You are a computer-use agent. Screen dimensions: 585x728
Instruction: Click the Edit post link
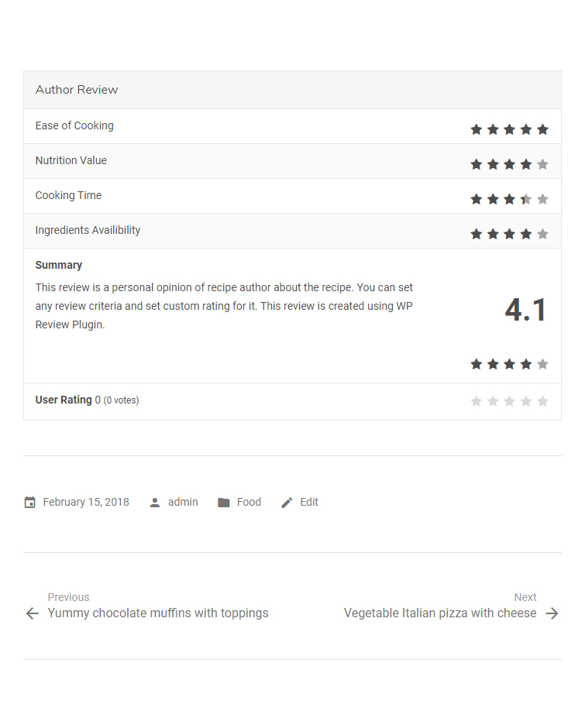tap(309, 503)
